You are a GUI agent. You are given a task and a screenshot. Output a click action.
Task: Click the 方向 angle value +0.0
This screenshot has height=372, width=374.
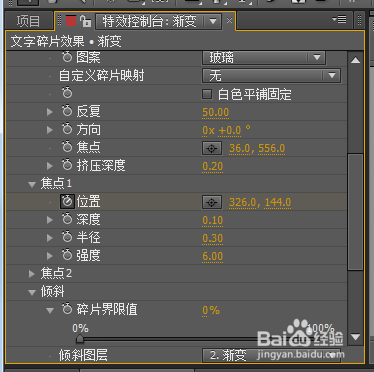[230, 130]
